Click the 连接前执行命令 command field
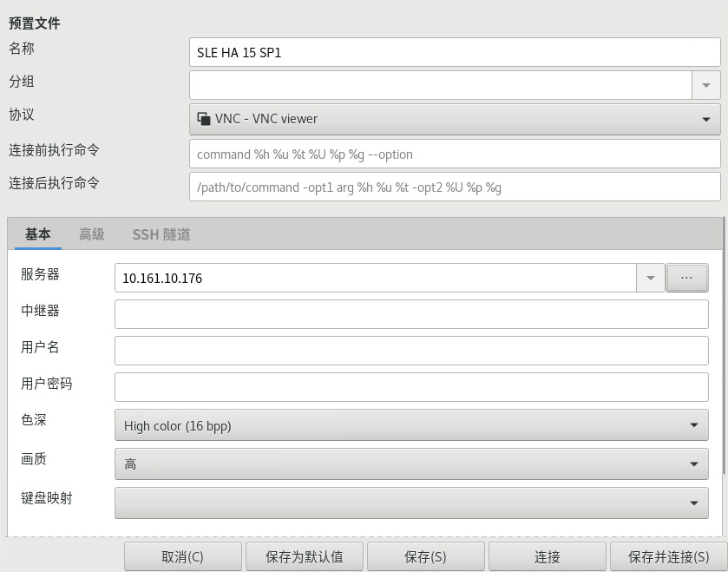Image resolution: width=728 pixels, height=572 pixels. pos(454,154)
